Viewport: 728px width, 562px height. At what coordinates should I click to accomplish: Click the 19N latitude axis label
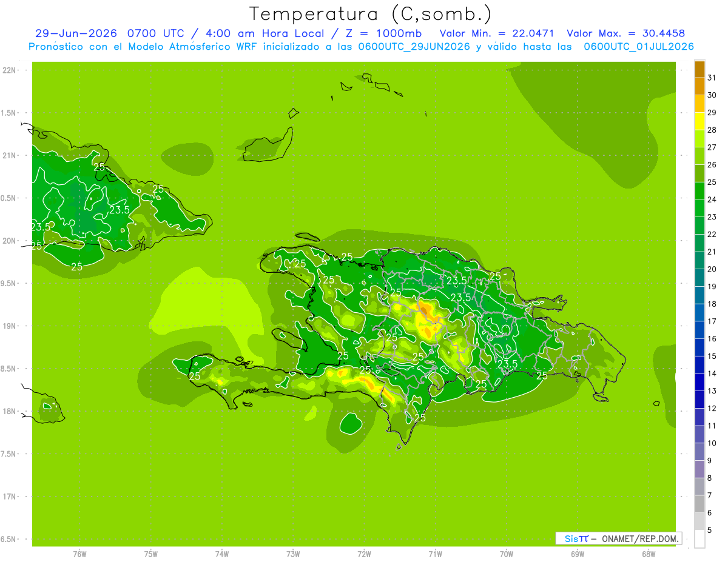(x=9, y=326)
